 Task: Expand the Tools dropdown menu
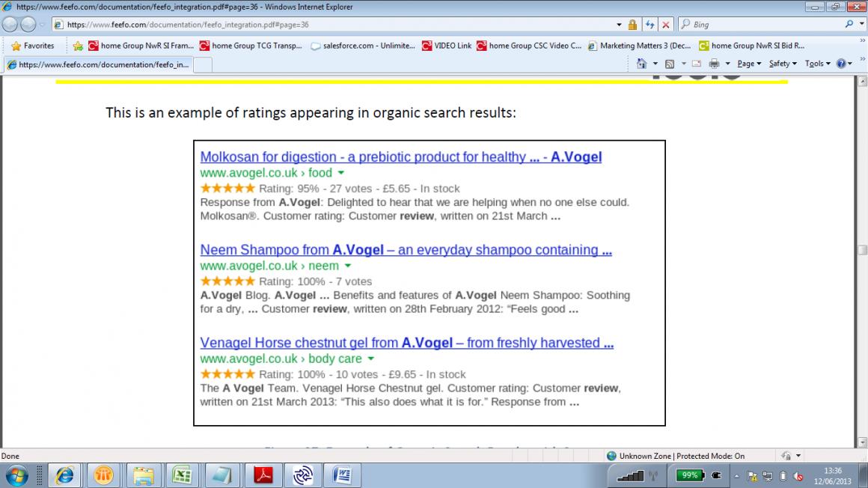816,64
